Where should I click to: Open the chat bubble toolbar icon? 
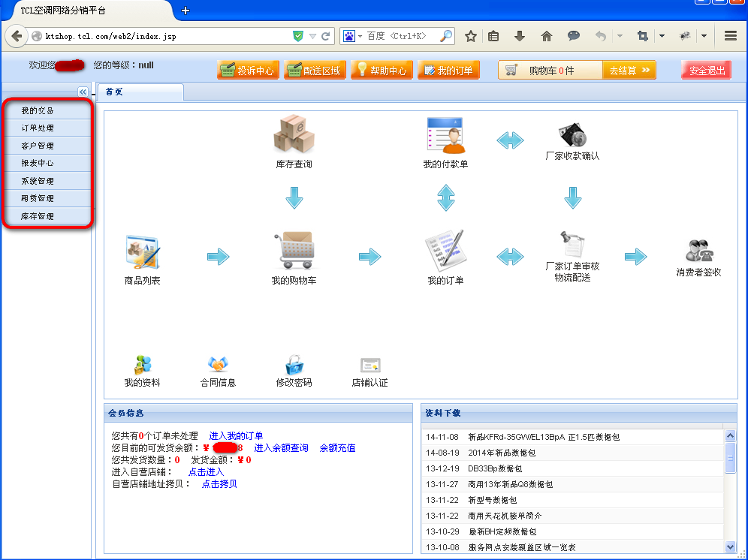click(574, 36)
